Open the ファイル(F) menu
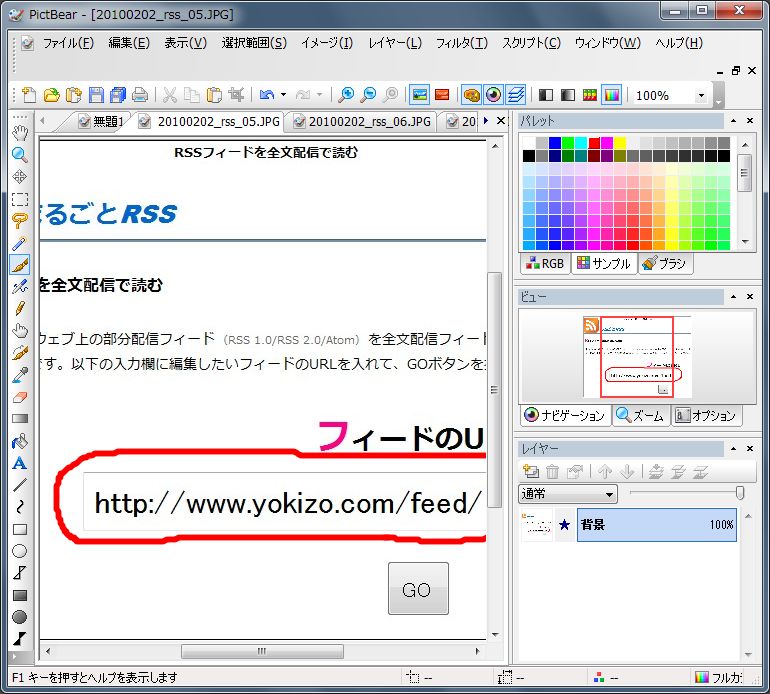 (x=68, y=43)
